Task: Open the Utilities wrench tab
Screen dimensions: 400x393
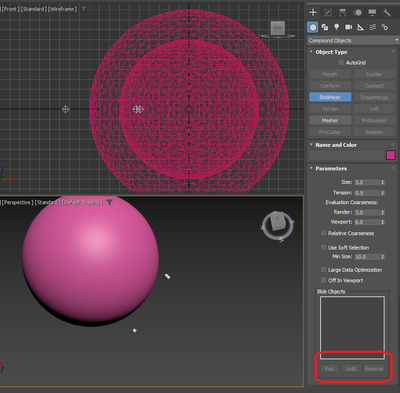Action: 387,13
